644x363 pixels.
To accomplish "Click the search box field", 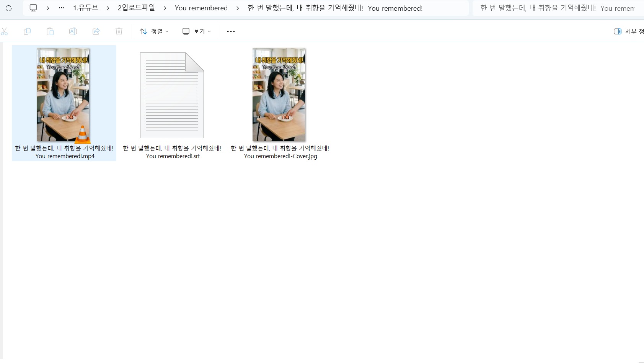I will tap(558, 8).
